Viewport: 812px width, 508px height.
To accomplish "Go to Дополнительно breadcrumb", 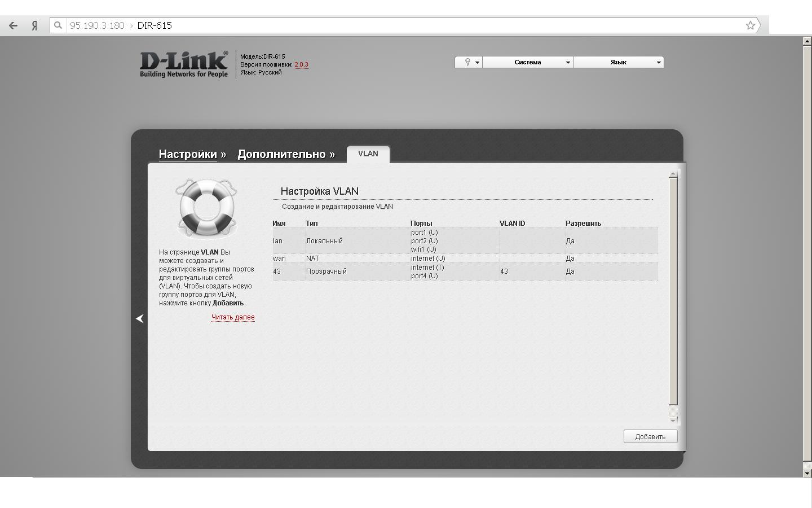I will pos(281,154).
